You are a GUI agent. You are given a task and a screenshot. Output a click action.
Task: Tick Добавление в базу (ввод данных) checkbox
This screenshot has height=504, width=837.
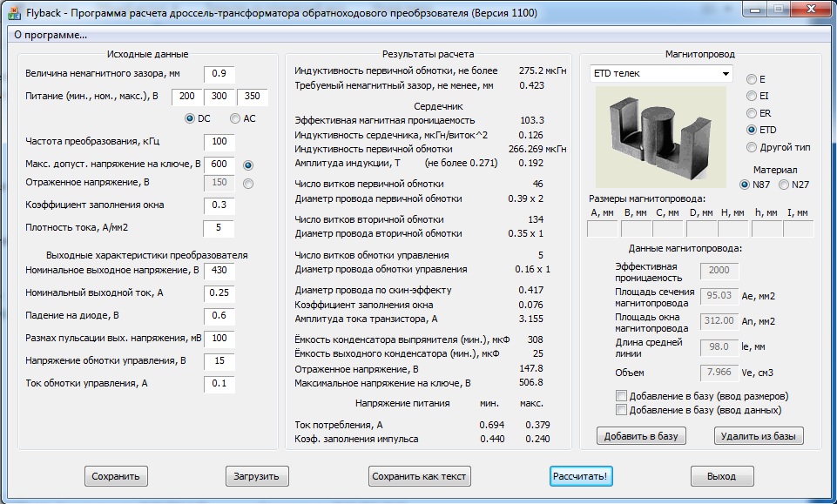621,410
